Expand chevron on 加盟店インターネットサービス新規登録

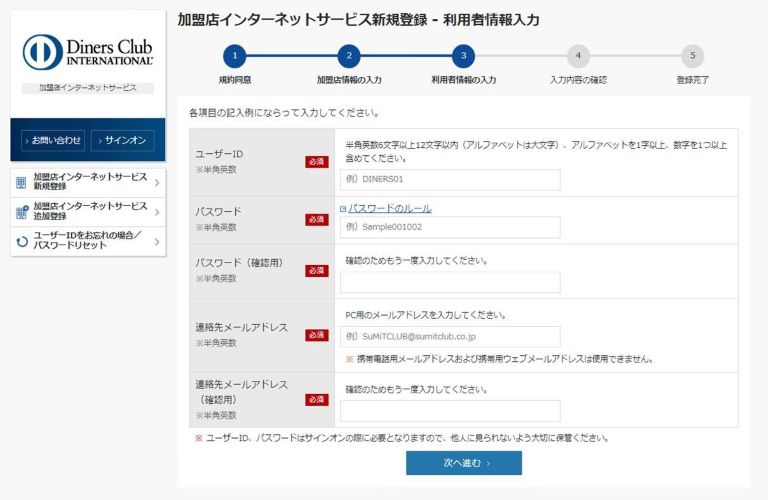coord(157,183)
